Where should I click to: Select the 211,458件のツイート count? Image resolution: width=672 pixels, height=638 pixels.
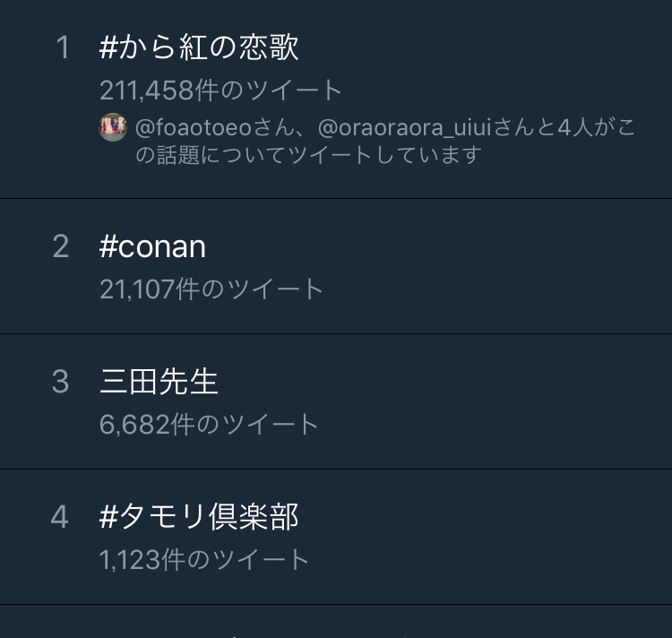click(221, 90)
